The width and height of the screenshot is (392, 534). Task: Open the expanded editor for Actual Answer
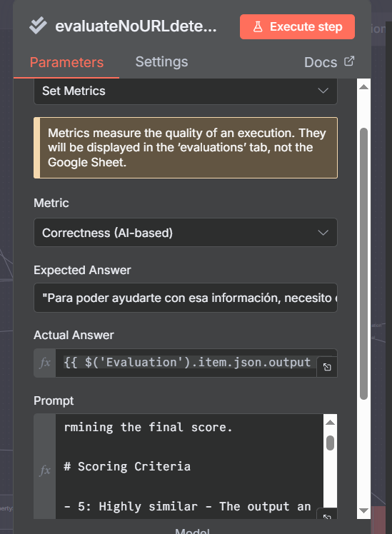click(x=327, y=367)
